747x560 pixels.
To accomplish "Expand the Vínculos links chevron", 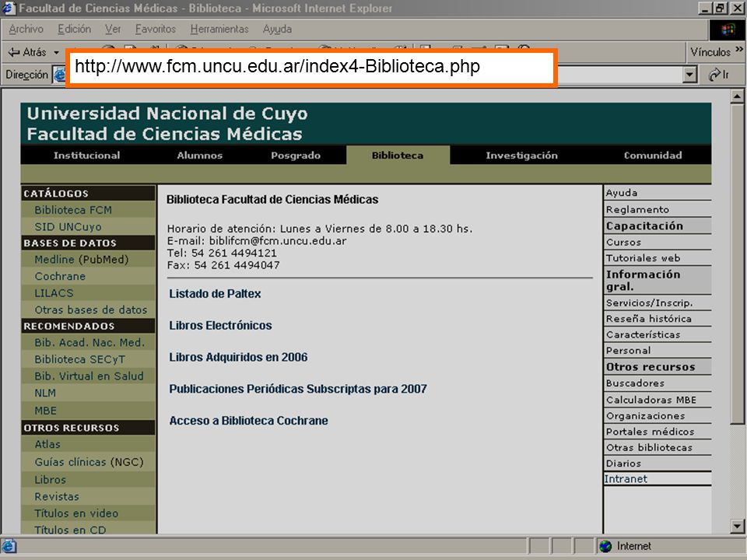I will 739,50.
